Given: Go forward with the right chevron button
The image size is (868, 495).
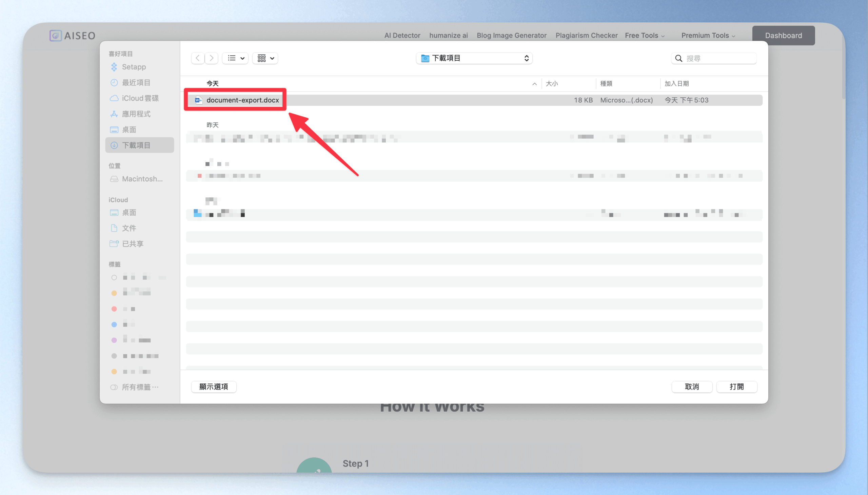Looking at the screenshot, I should [x=212, y=58].
